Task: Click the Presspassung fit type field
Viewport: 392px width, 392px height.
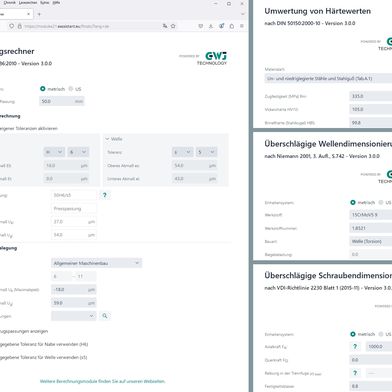Action: pyautogui.click(x=74, y=209)
